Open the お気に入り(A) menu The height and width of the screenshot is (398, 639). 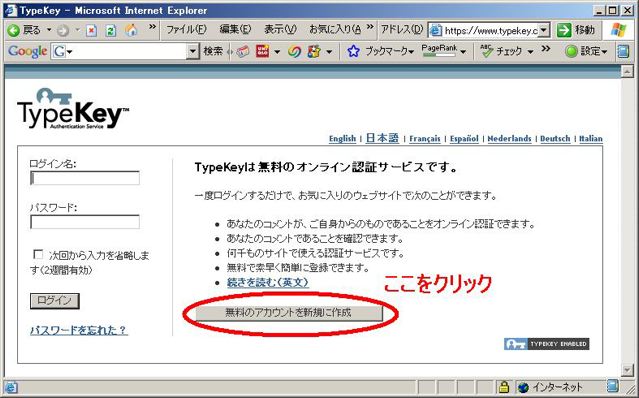pos(335,30)
